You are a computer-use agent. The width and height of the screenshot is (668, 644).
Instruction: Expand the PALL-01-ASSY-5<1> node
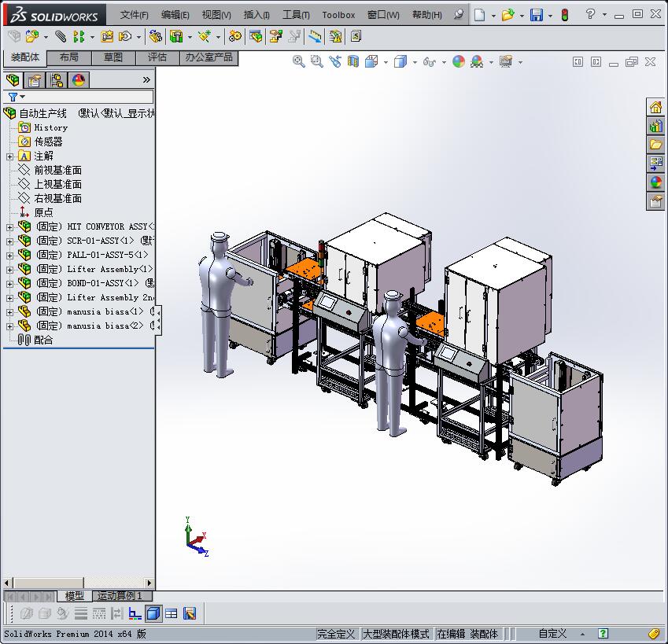9,256
